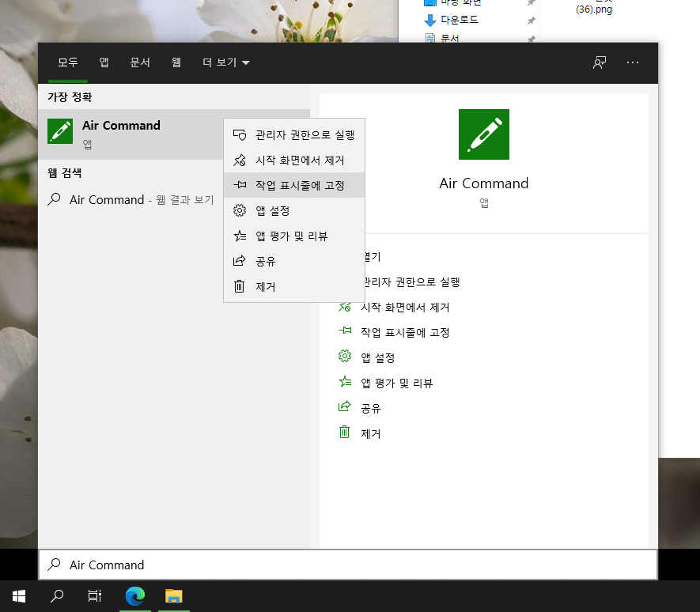Choose 앱 설정 in context menu
Image resolution: width=700 pixels, height=612 pixels.
[x=294, y=210]
